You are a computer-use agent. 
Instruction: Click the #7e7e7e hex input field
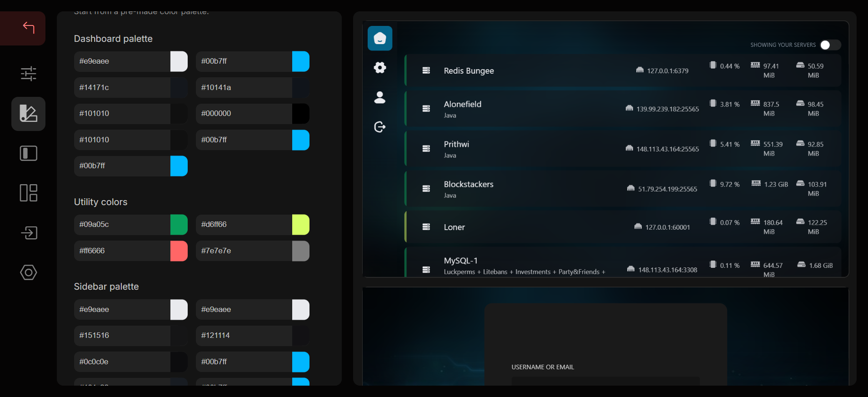tap(244, 251)
